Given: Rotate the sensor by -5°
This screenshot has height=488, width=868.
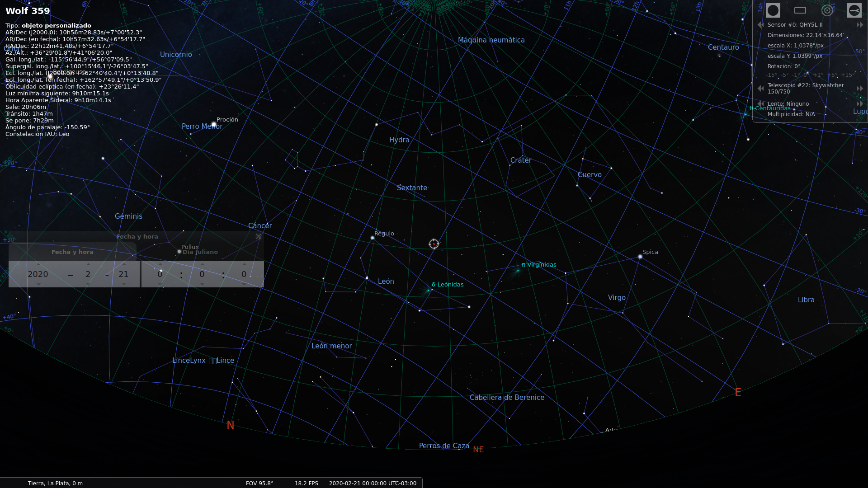Looking at the screenshot, I should click(784, 75).
